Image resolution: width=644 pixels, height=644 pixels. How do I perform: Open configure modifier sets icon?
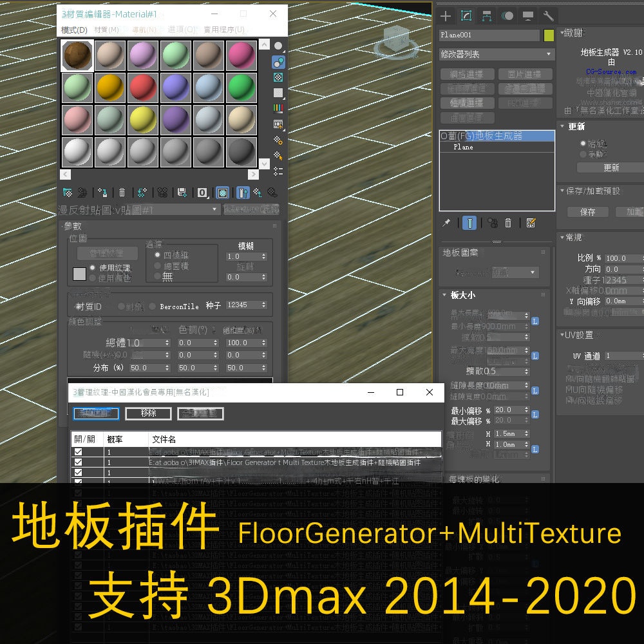531,223
